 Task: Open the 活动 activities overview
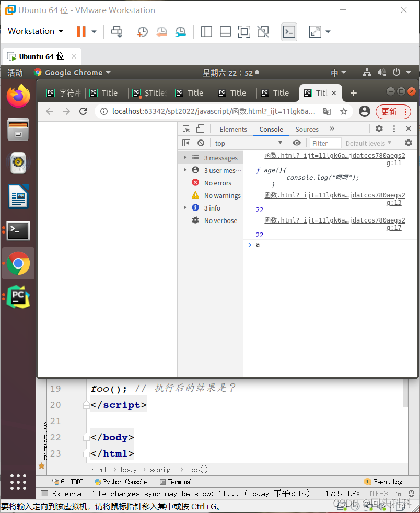pyautogui.click(x=15, y=73)
